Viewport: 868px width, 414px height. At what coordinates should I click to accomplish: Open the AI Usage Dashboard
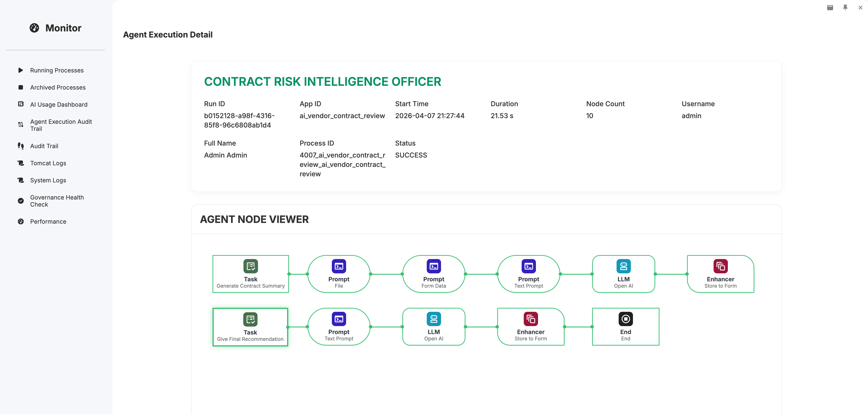59,105
